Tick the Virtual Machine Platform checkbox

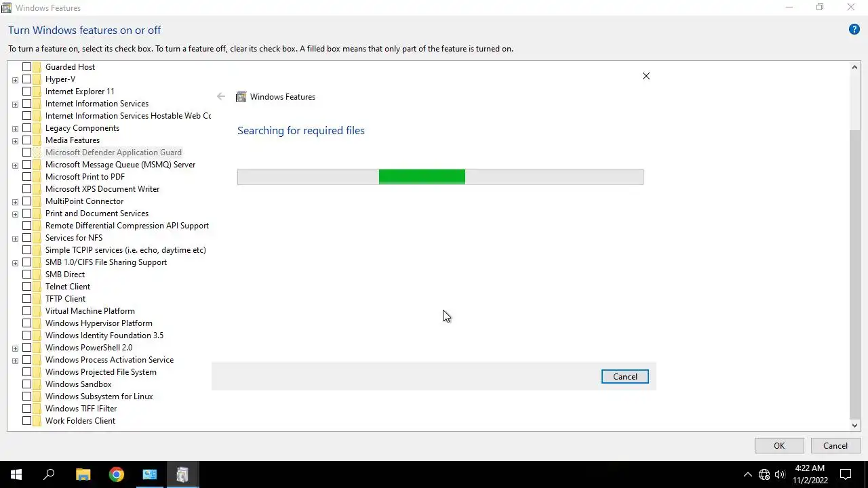coord(27,311)
